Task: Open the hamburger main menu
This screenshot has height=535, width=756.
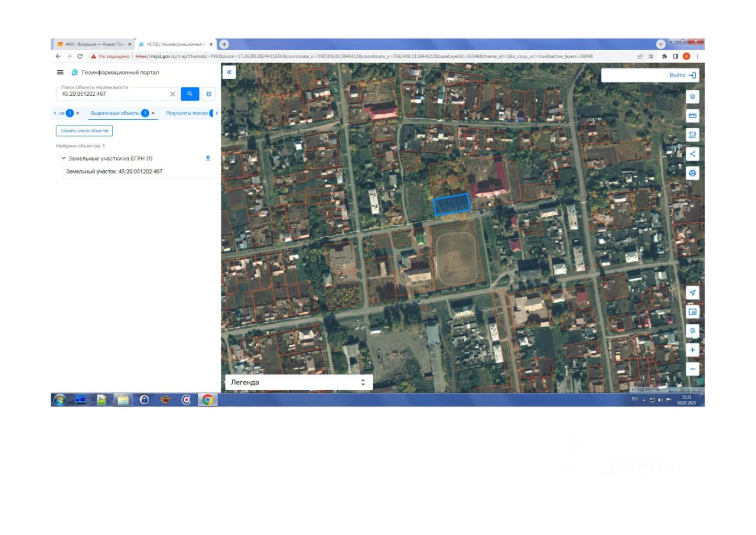Action: (x=60, y=72)
